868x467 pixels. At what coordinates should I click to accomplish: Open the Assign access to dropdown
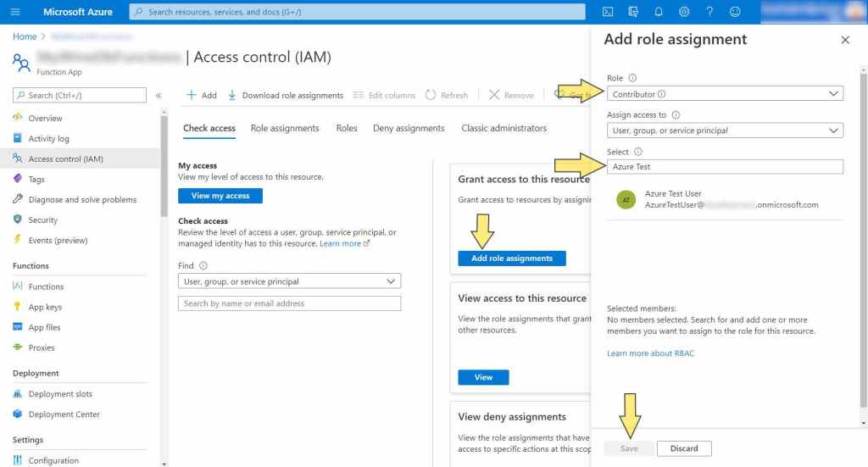point(725,130)
